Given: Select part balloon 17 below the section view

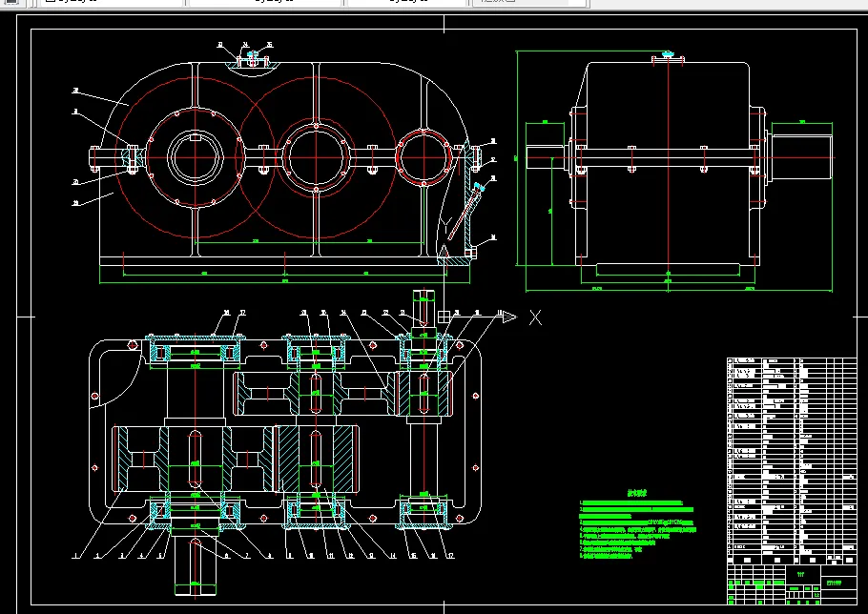Looking at the screenshot, I should (x=450, y=556).
